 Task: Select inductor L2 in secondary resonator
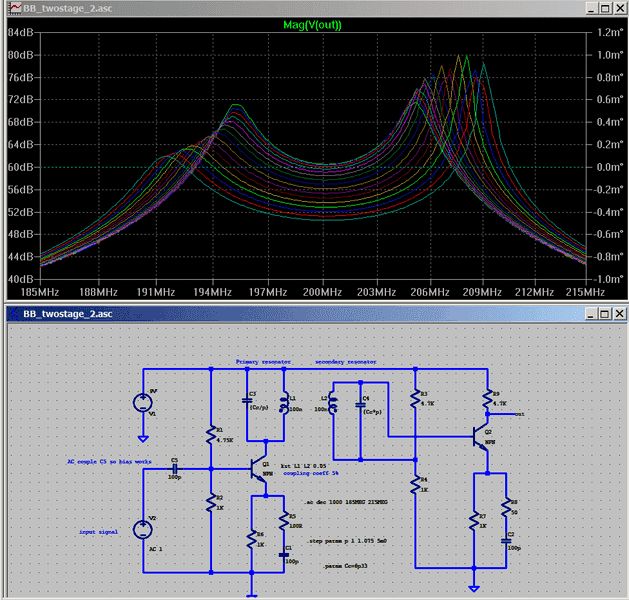tap(333, 404)
